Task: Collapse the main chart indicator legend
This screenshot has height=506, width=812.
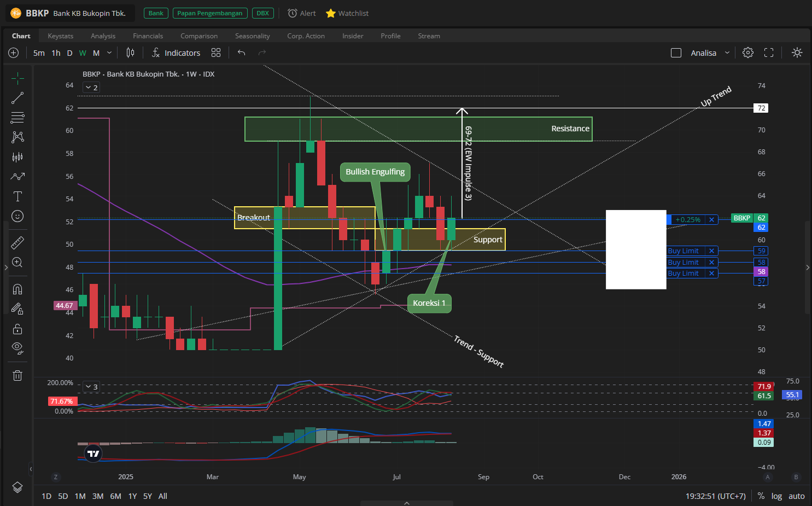Action: pos(91,88)
